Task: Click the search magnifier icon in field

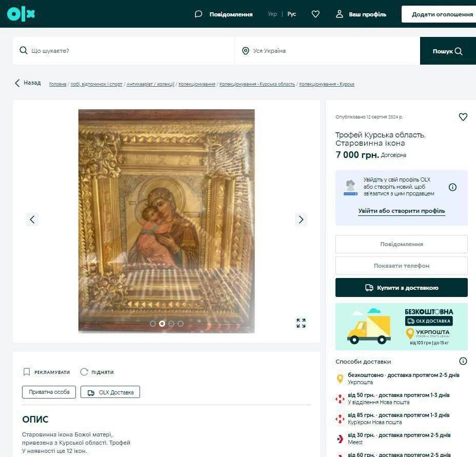Action: tap(24, 50)
